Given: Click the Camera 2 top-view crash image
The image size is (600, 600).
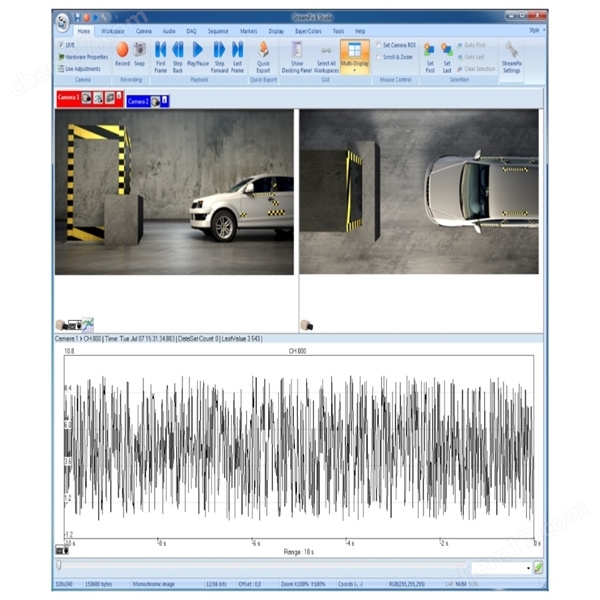Looking at the screenshot, I should 419,191.
